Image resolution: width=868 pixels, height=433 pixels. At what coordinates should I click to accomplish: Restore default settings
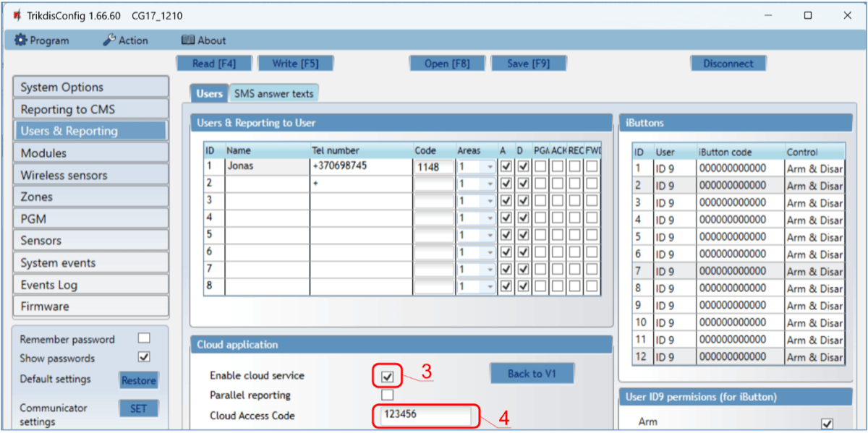138,380
